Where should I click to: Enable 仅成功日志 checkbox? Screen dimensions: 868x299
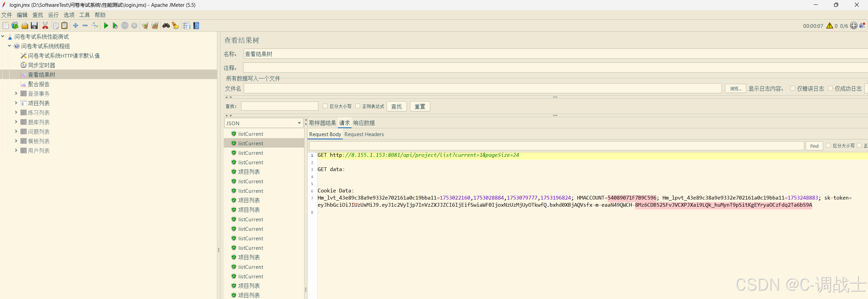[830, 88]
